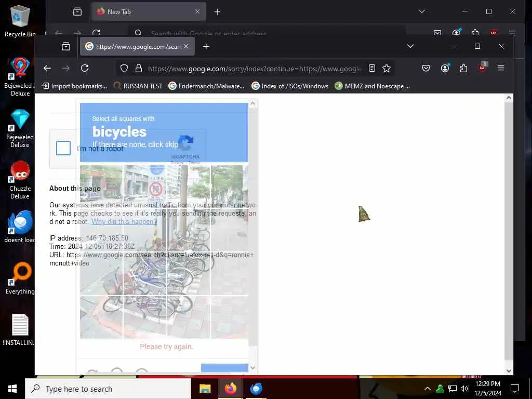This screenshot has height=399, width=532.
Task: Check the I'm not a robot checkbox
Action: point(63,148)
